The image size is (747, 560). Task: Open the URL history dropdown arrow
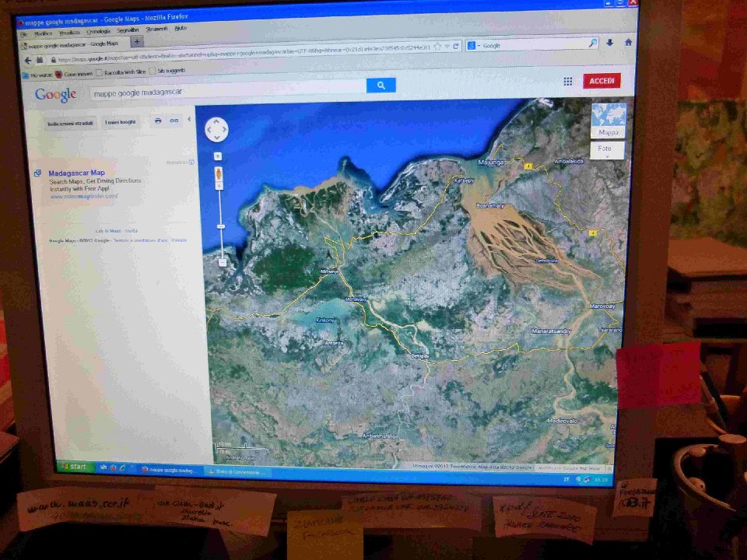pos(447,47)
